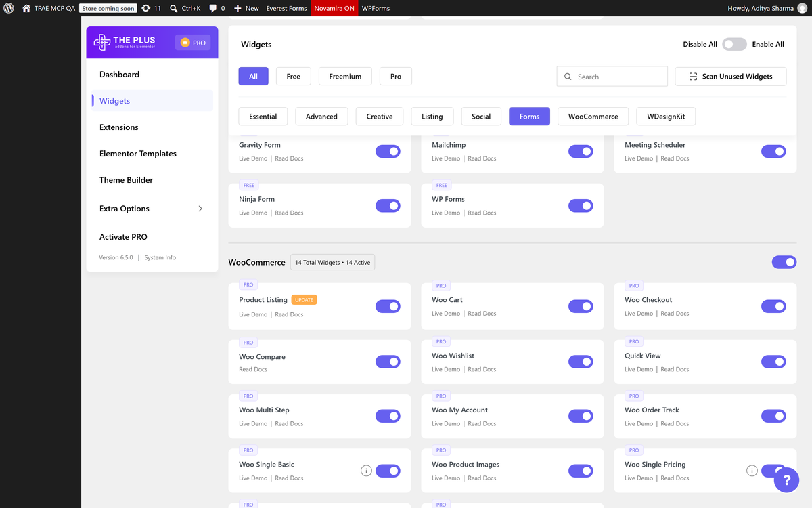Turn off Woo Compare widget
This screenshot has height=508, width=812.
[x=388, y=362]
